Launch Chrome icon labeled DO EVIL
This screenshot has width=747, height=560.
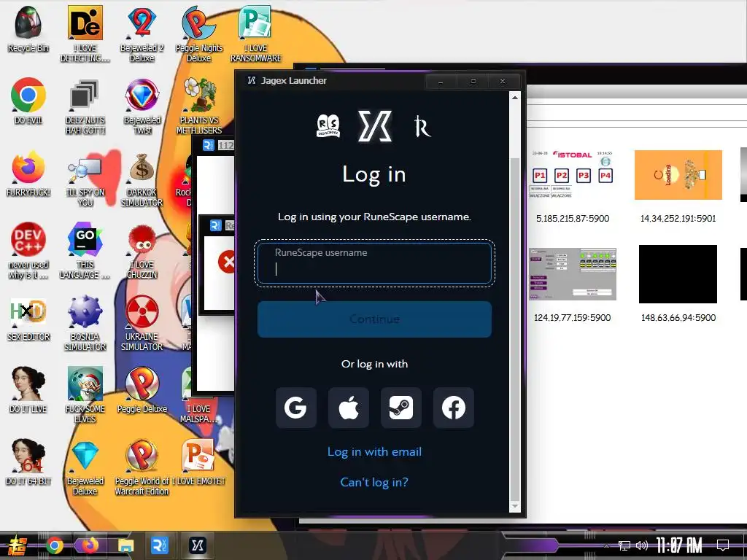[28, 101]
